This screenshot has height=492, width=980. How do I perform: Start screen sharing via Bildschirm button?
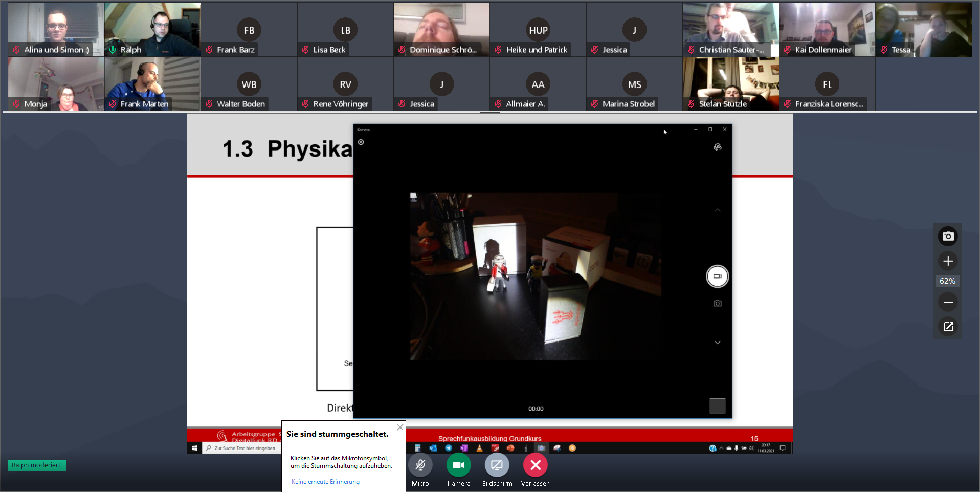click(x=497, y=465)
